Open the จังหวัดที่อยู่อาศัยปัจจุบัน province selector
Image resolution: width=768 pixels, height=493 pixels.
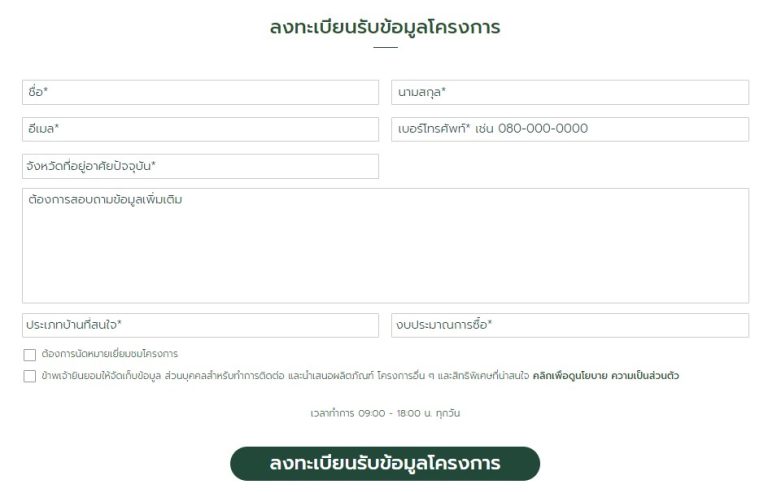coord(200,166)
